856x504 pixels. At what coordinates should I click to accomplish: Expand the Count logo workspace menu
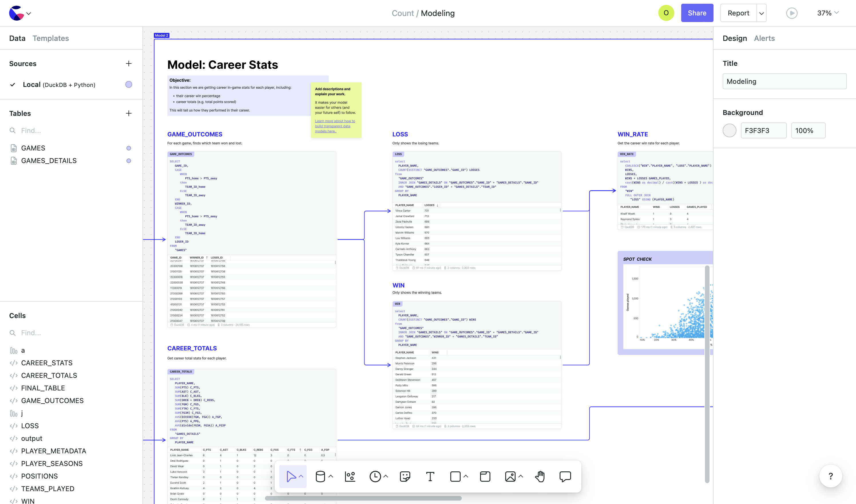29,13
